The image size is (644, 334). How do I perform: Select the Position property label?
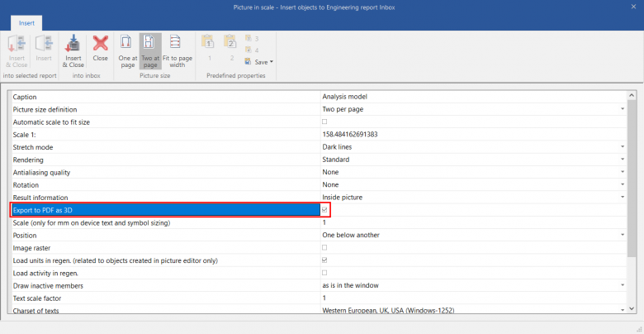(x=25, y=236)
